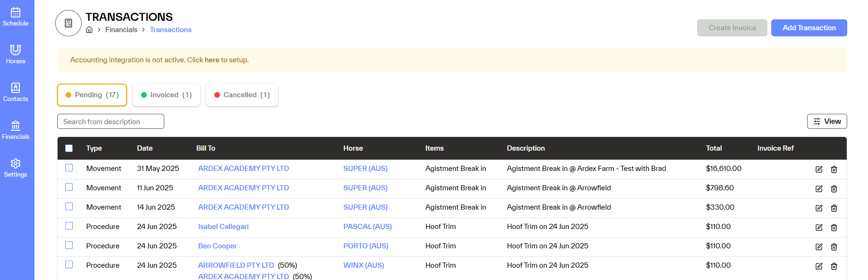Screen dimensions: 868x280
Task: Open the View options dropdown
Action: click(x=827, y=121)
